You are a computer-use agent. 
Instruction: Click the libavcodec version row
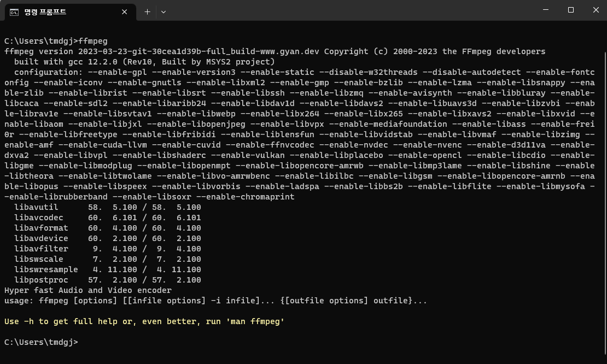(x=108, y=218)
